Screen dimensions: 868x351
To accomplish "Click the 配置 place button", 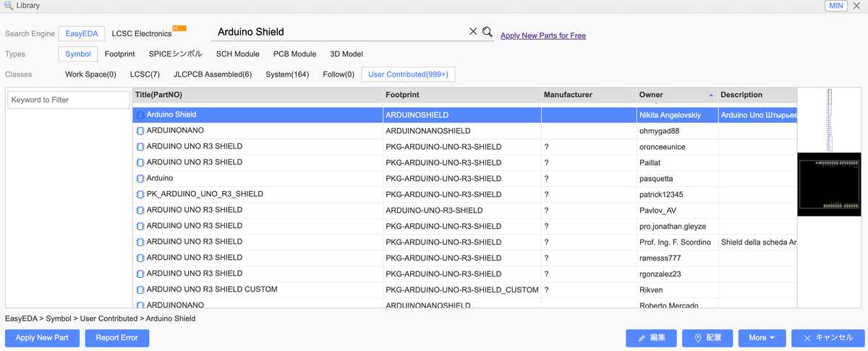I will [707, 338].
